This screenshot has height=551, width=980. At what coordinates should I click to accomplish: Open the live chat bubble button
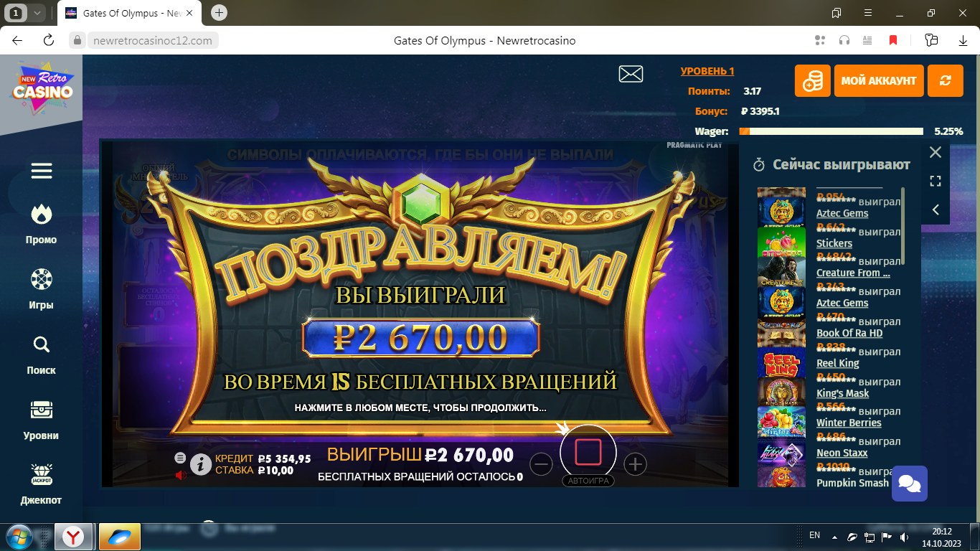tap(910, 484)
